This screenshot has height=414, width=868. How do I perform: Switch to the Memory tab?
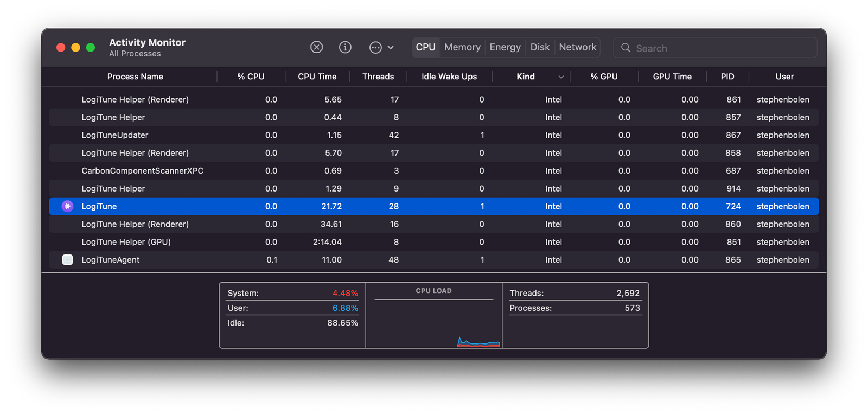pyautogui.click(x=462, y=47)
